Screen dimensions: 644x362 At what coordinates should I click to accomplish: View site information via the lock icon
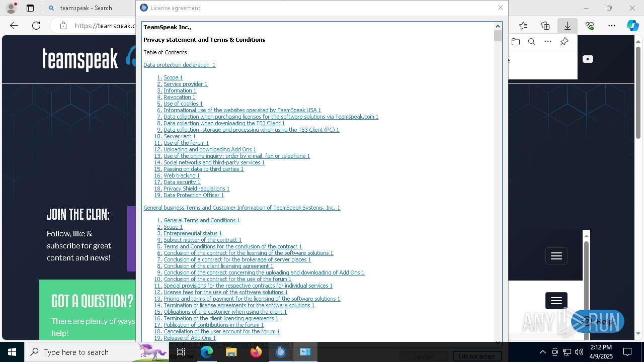point(63,26)
